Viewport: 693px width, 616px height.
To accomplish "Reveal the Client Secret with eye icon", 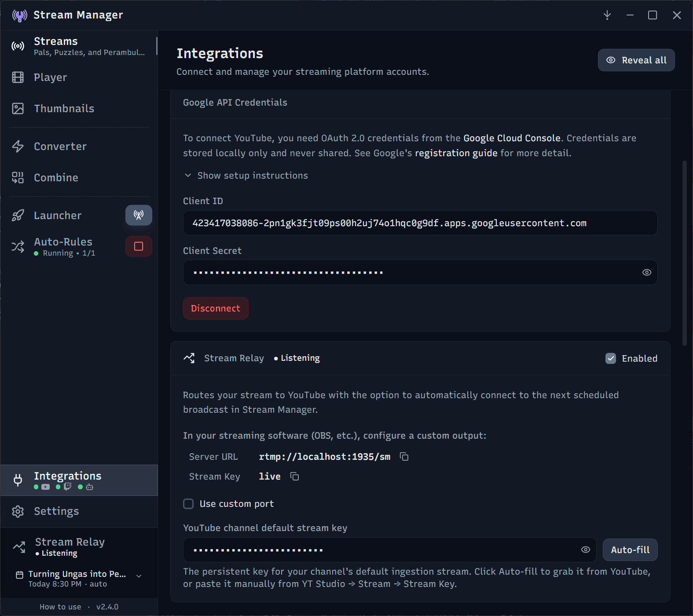I will [x=647, y=272].
